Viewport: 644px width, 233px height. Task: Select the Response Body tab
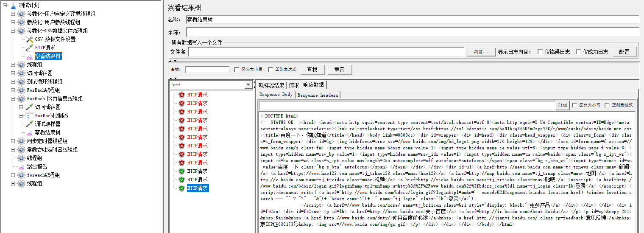(276, 95)
